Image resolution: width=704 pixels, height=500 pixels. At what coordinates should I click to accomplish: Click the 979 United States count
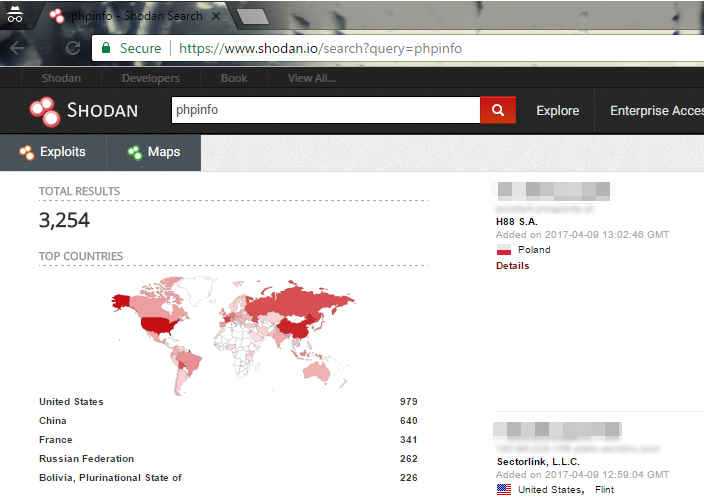pos(409,402)
